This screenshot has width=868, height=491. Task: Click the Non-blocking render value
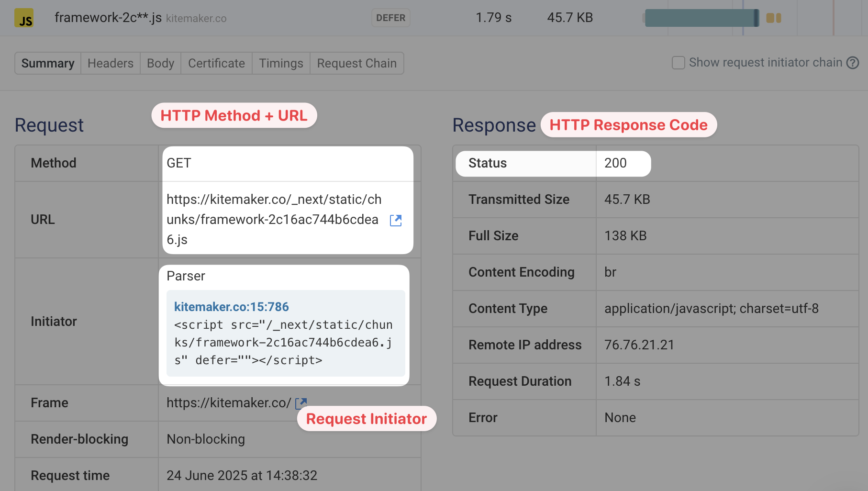click(x=206, y=439)
